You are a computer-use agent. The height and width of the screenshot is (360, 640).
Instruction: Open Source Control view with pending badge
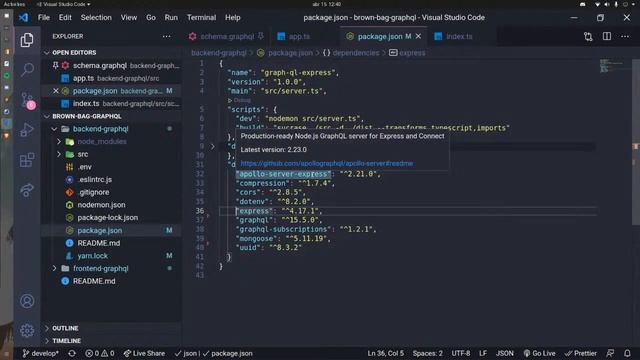(27, 100)
